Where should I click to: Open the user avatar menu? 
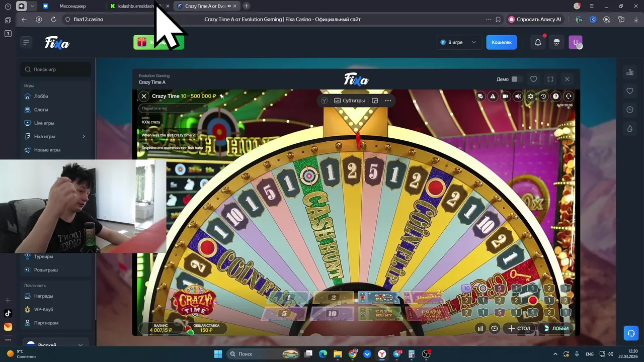point(575,42)
